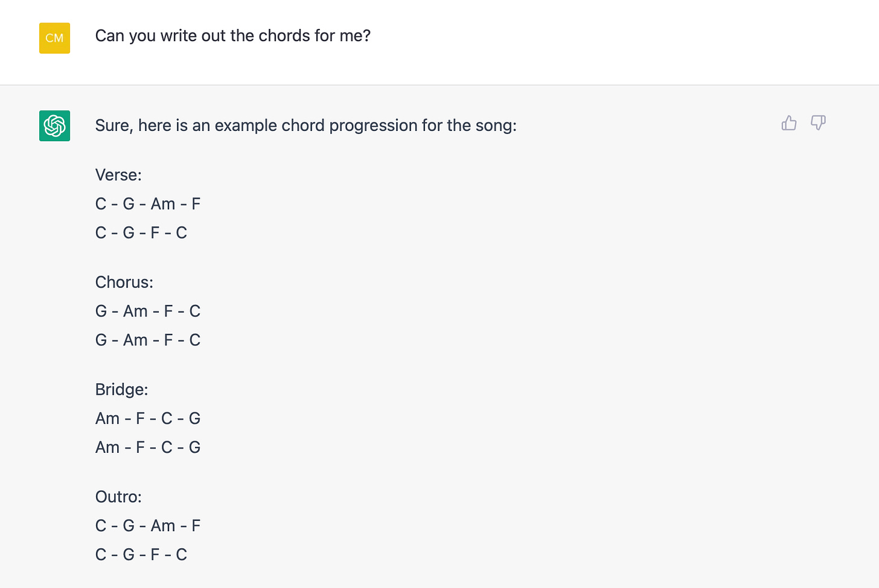Click the yellow CM user avatar
Viewport: 879px width, 588px height.
tap(54, 38)
